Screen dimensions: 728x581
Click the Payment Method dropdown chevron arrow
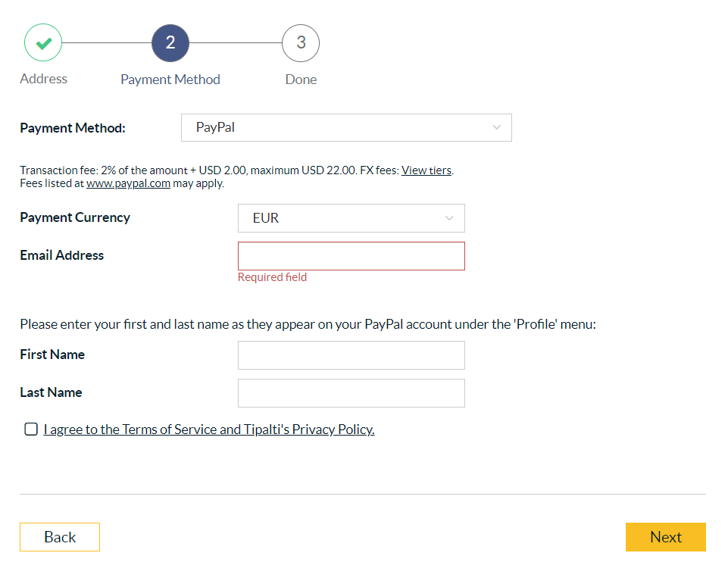[497, 127]
